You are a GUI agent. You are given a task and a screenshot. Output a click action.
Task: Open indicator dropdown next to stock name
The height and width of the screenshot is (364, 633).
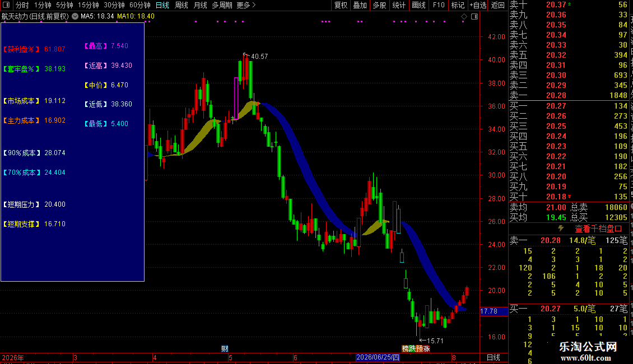click(75, 16)
